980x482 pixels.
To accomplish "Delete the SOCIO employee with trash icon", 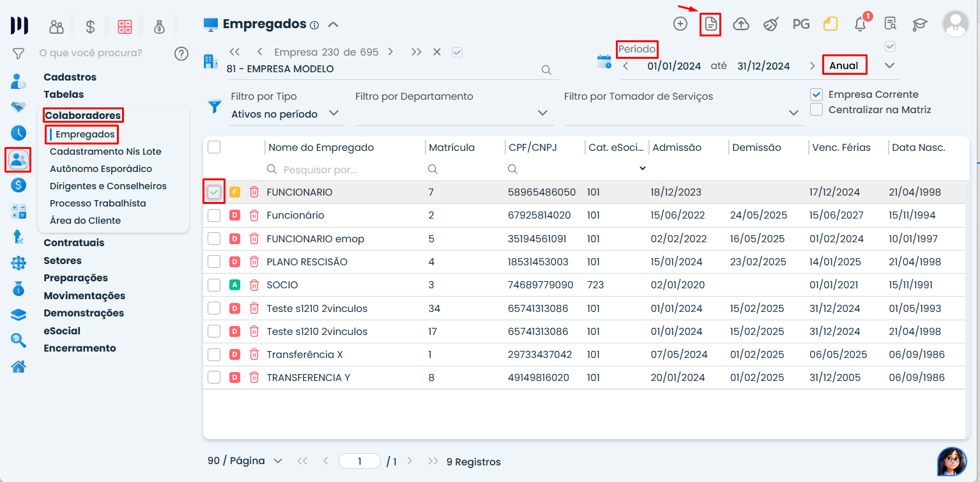I will click(x=254, y=285).
